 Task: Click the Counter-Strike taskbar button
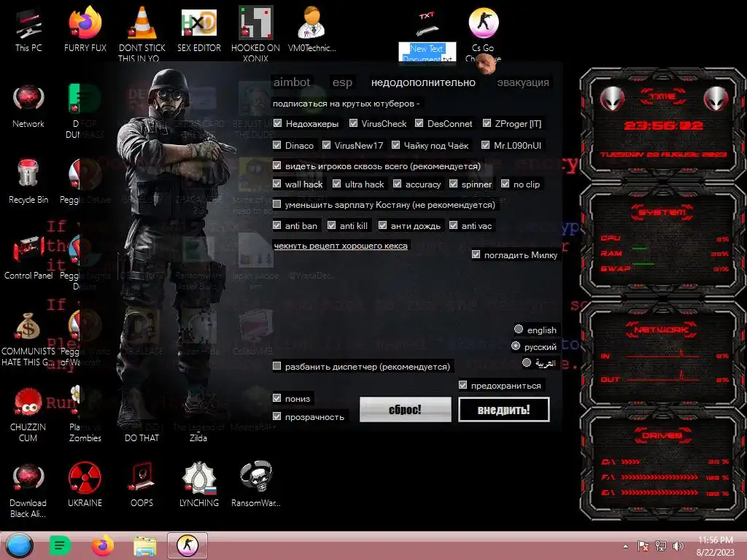click(x=187, y=545)
